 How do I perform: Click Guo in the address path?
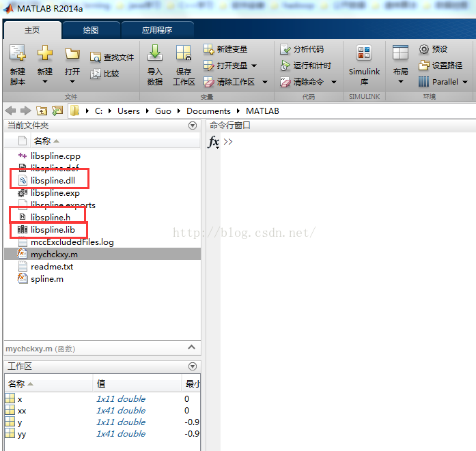coord(163,111)
